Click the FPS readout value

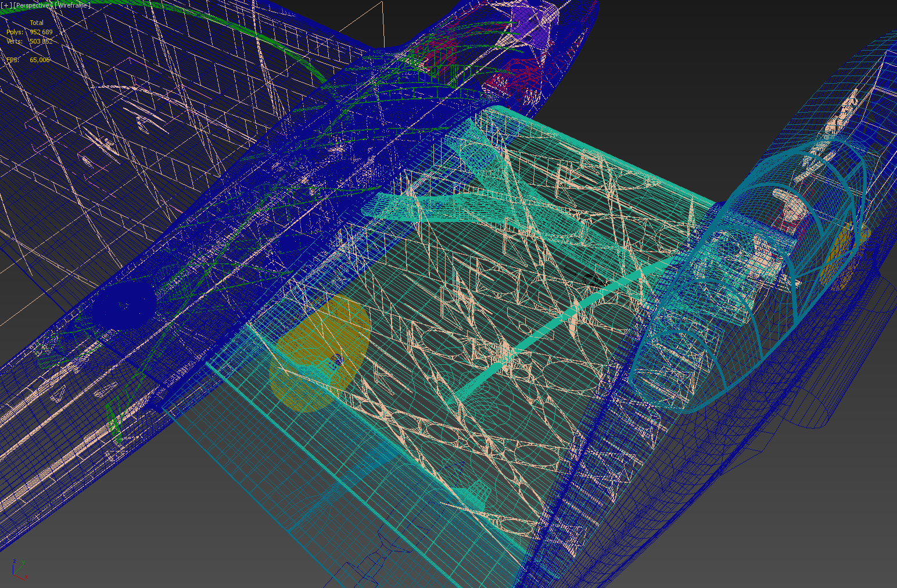40,60
